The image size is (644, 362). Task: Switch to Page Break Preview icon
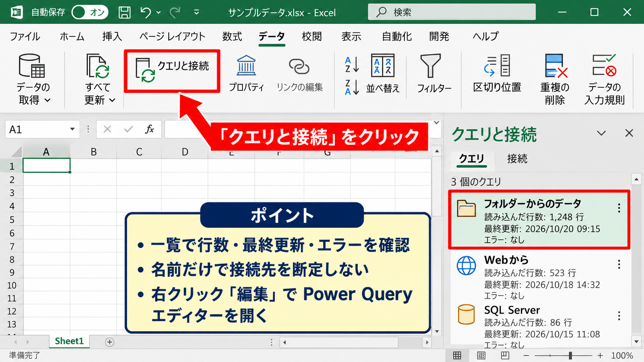click(505, 355)
